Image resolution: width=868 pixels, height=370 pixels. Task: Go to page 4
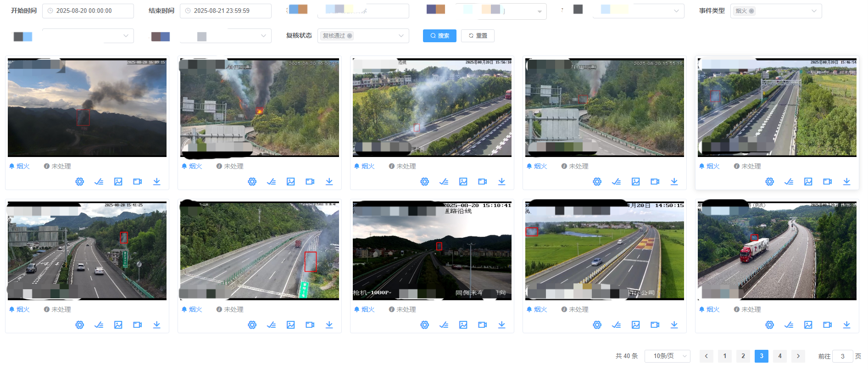click(780, 356)
